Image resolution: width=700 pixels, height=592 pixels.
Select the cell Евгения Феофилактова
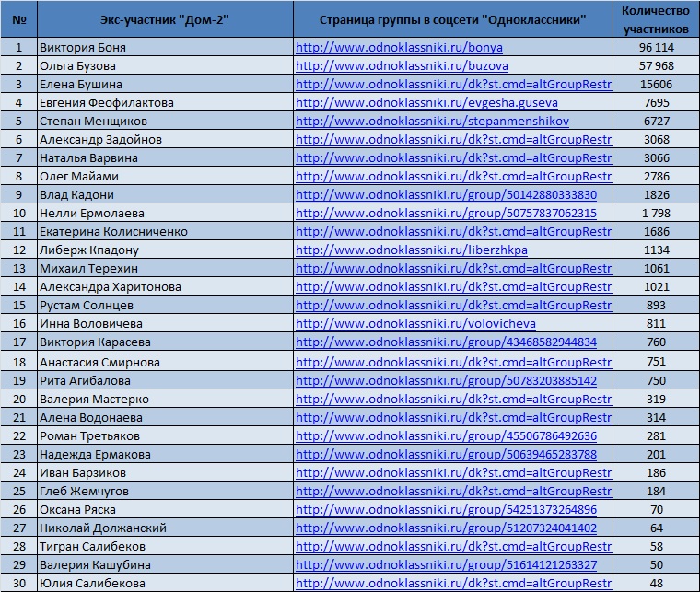coord(165,102)
